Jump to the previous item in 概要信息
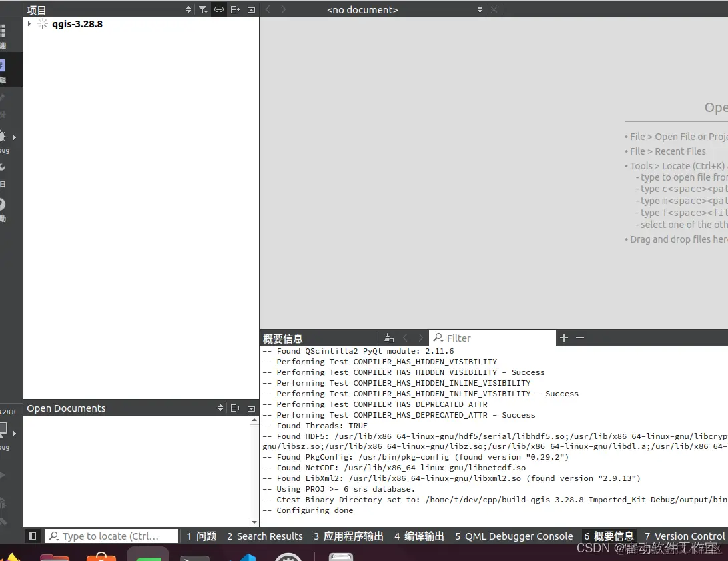The width and height of the screenshot is (728, 561). (x=405, y=338)
